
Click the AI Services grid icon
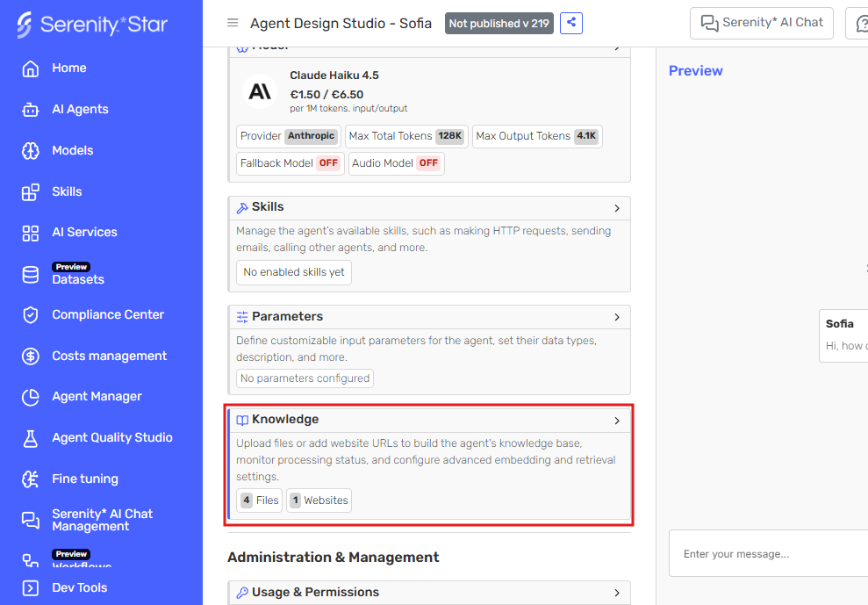point(31,233)
